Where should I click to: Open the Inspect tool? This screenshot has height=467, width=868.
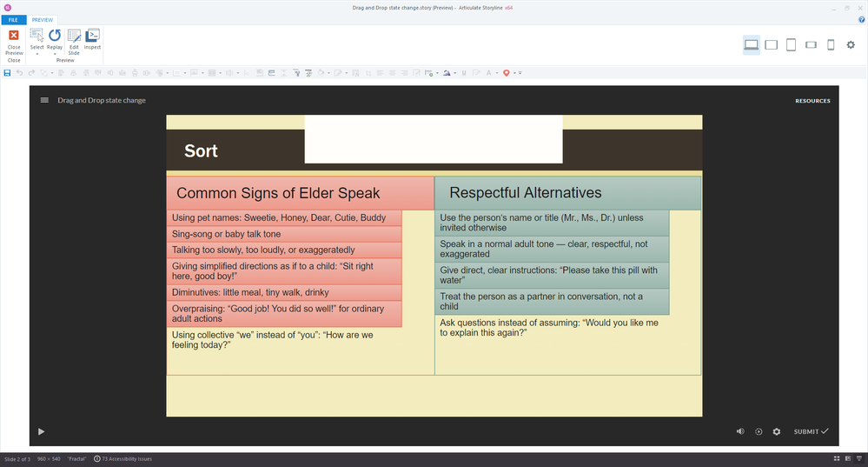[92, 41]
